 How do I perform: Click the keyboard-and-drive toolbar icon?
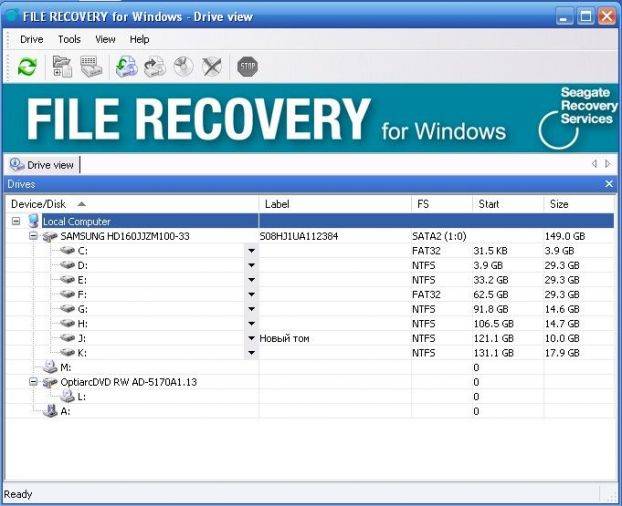(x=91, y=67)
